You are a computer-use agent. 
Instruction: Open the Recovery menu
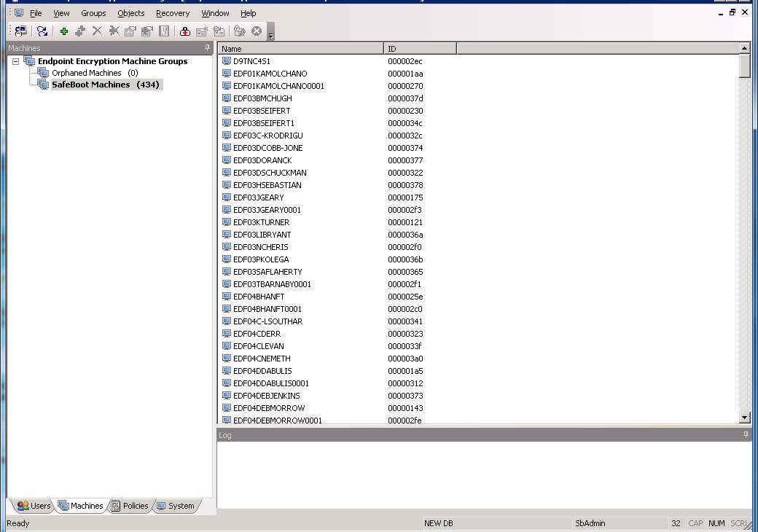173,13
